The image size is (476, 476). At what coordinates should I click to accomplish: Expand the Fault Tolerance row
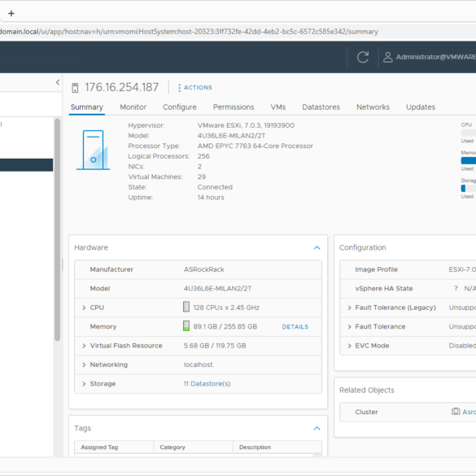349,326
